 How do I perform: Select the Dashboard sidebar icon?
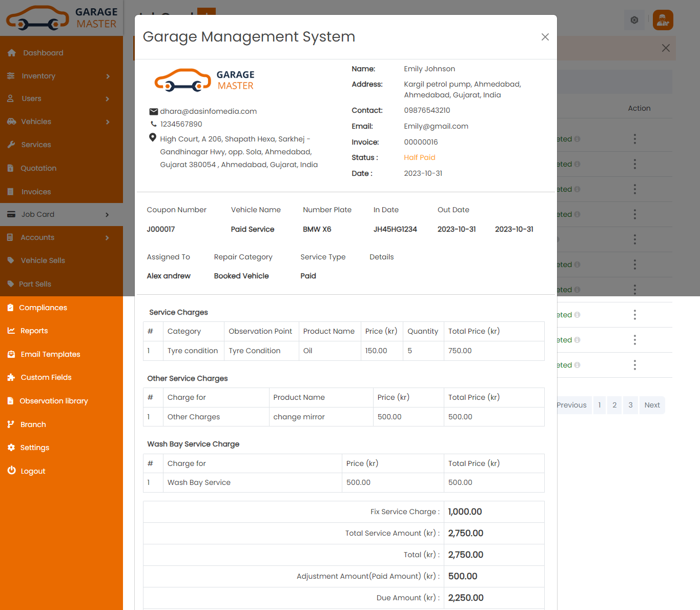tap(11, 52)
